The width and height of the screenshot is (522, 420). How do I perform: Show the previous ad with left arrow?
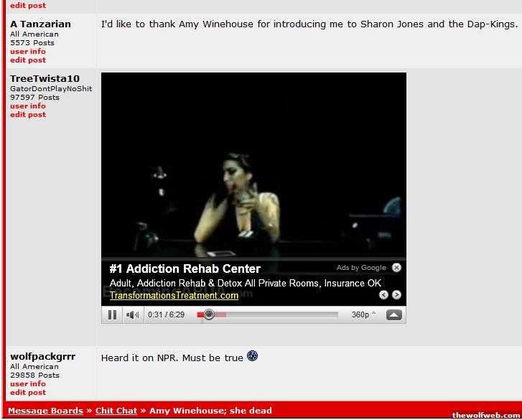pos(383,295)
